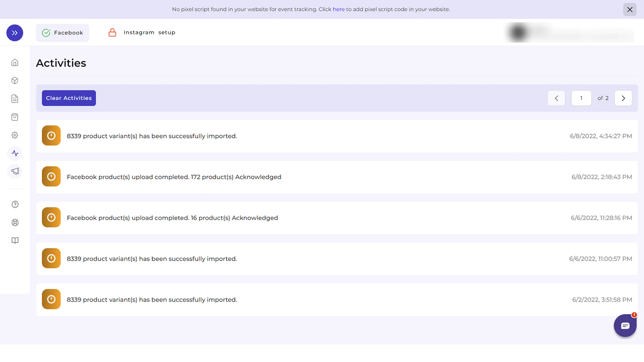Click the page number input field
Screen dimensions: 644x362
pos(581,98)
